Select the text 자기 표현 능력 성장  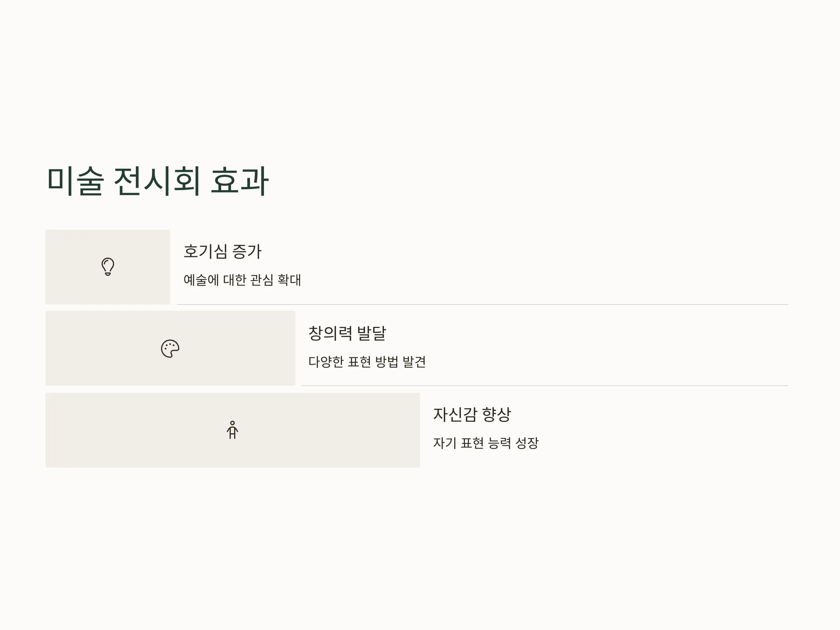pos(486,443)
